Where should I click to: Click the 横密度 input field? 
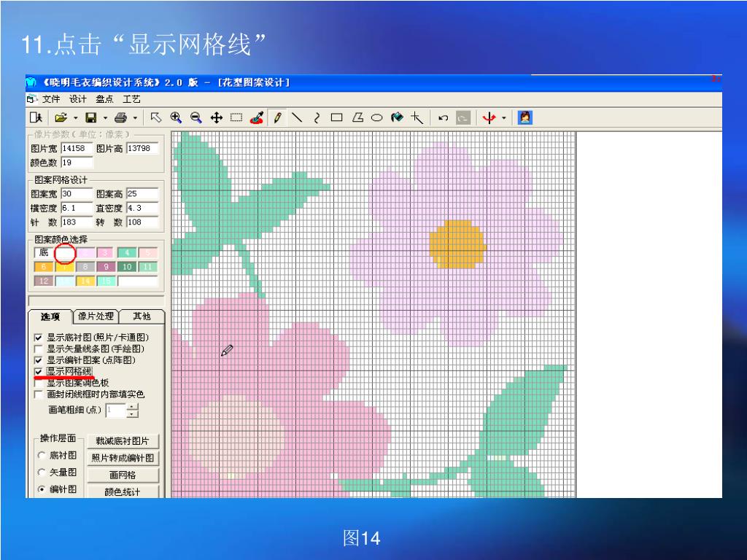[x=77, y=208]
